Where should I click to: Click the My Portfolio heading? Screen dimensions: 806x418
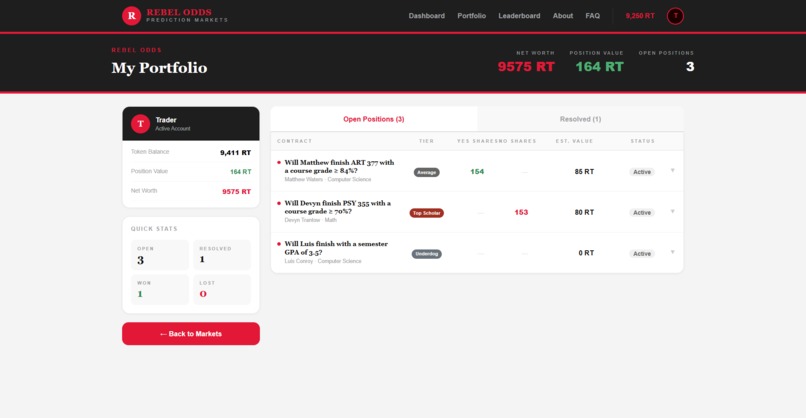click(x=159, y=68)
